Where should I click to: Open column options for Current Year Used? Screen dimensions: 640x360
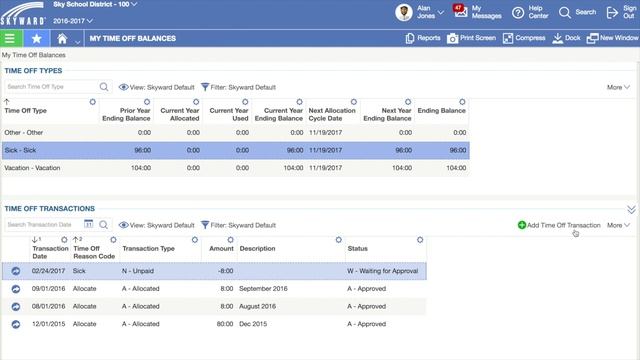(x=245, y=102)
